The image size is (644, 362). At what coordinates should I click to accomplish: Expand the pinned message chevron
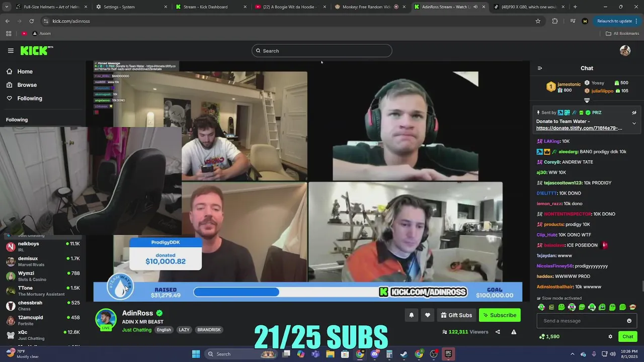[x=634, y=123]
